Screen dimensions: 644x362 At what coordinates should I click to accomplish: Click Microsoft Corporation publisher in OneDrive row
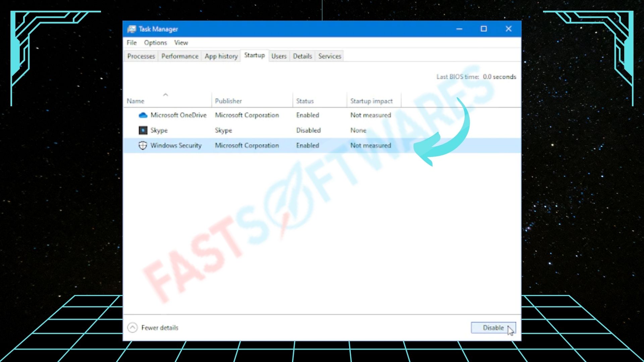247,115
